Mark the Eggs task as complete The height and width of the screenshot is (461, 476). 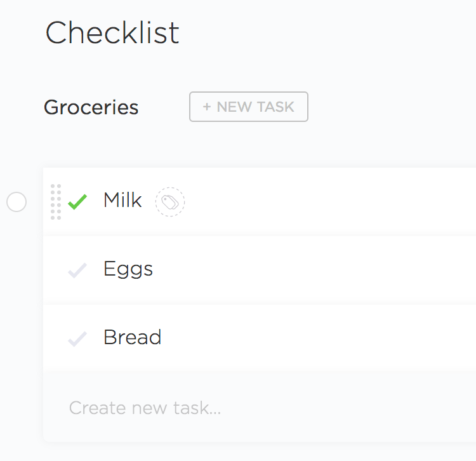77,271
